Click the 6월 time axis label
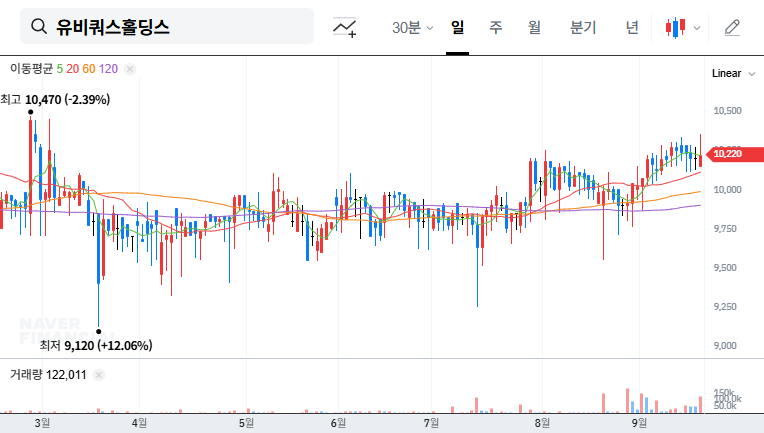Viewport: 764px width, 433px height. [x=338, y=423]
